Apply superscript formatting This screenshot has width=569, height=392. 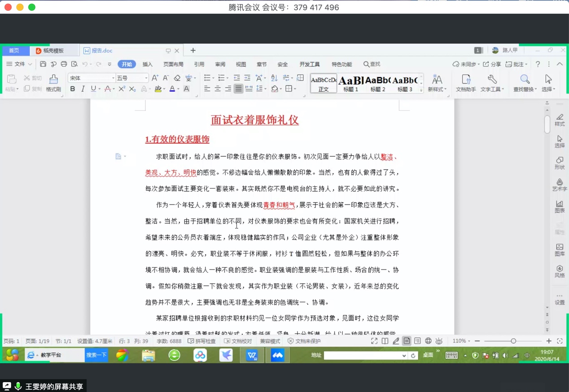122,89
